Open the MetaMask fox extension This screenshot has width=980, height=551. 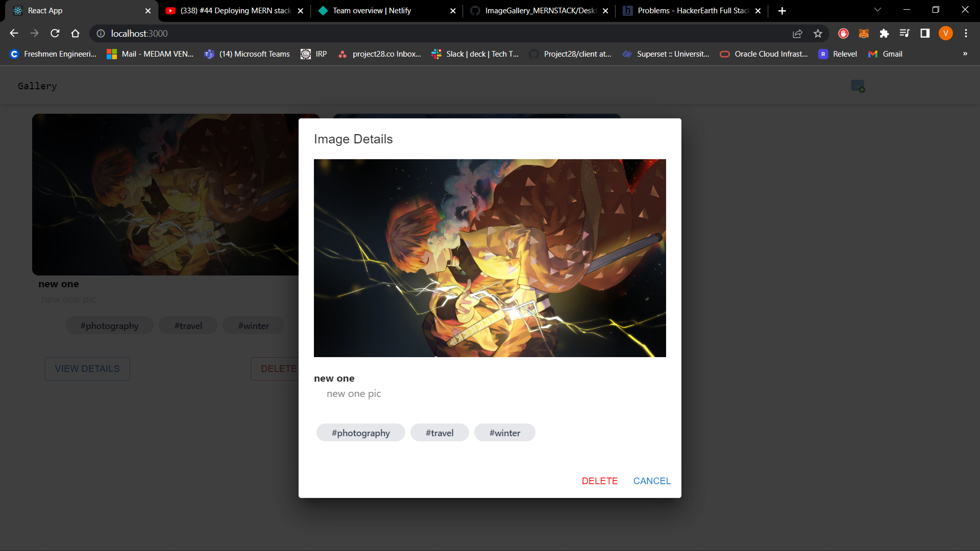point(864,33)
